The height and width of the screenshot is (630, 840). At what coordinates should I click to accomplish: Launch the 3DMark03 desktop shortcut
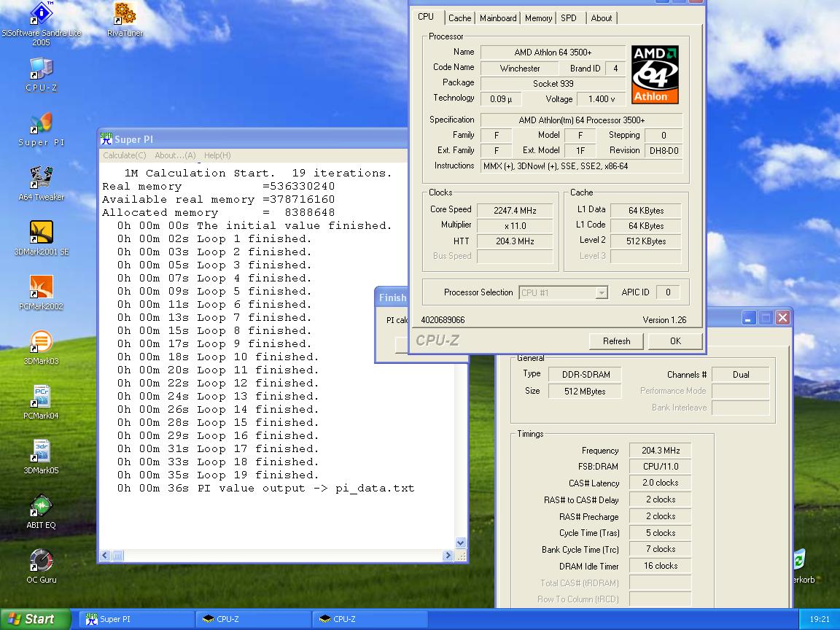[x=42, y=343]
